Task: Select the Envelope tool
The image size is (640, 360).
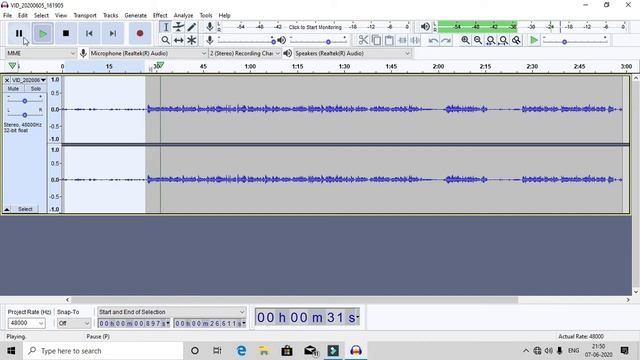Action: [178, 27]
